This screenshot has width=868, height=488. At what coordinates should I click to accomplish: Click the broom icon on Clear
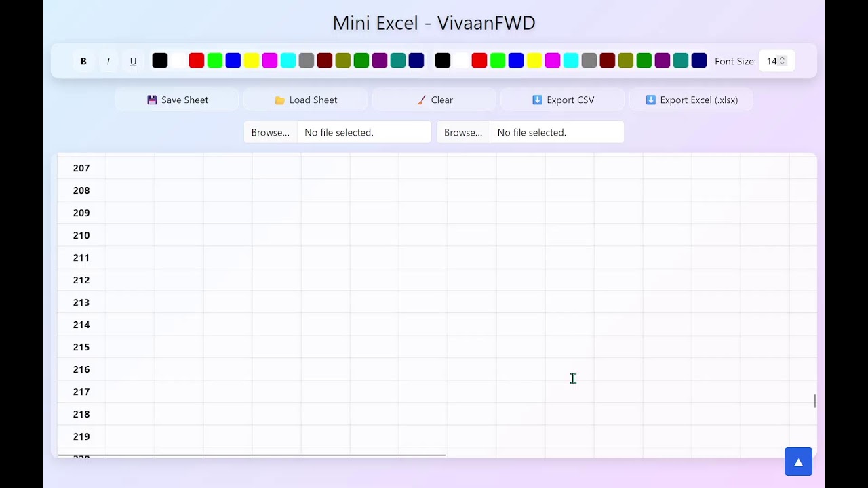click(422, 100)
